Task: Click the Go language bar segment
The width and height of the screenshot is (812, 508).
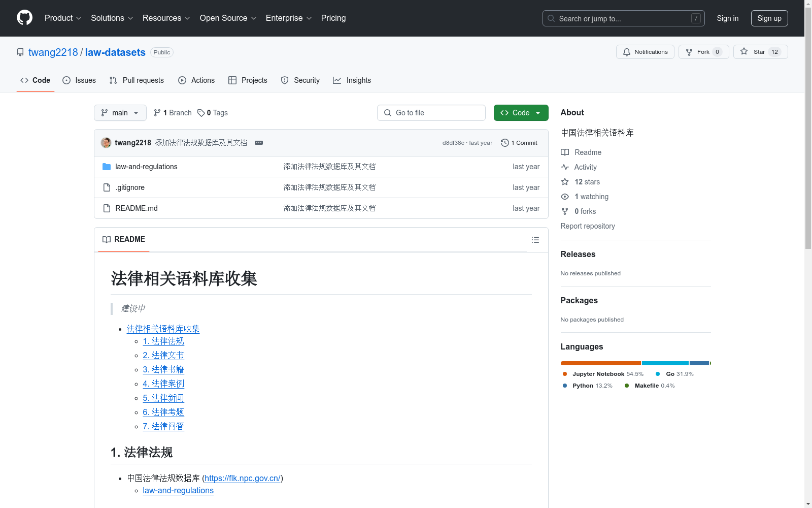Action: 665,363
